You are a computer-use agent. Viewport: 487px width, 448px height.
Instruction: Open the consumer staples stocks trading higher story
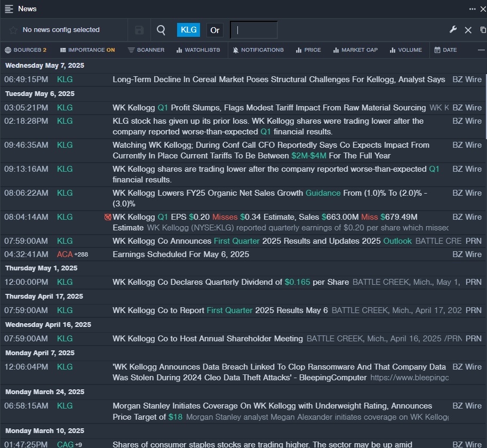tap(262, 444)
